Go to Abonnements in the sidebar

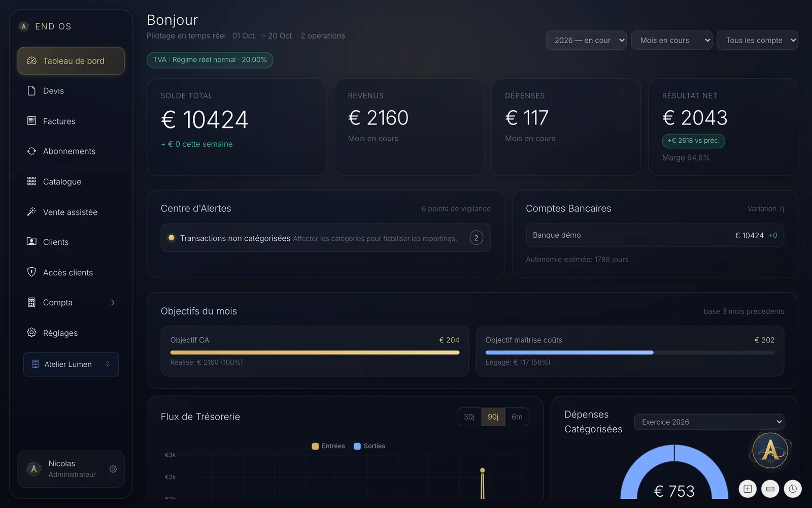pyautogui.click(x=71, y=151)
